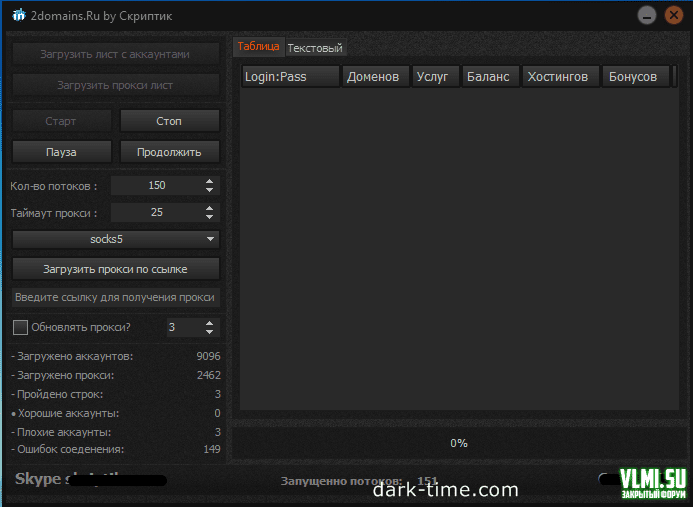The image size is (693, 507).
Task: Increase Кол-во потоков value with up arrow
Action: [x=209, y=181]
